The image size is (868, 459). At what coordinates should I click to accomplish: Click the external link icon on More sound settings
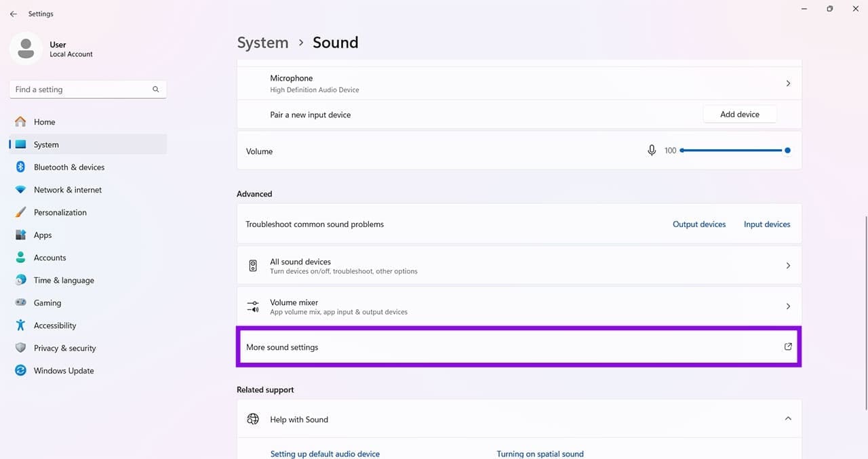click(x=788, y=346)
